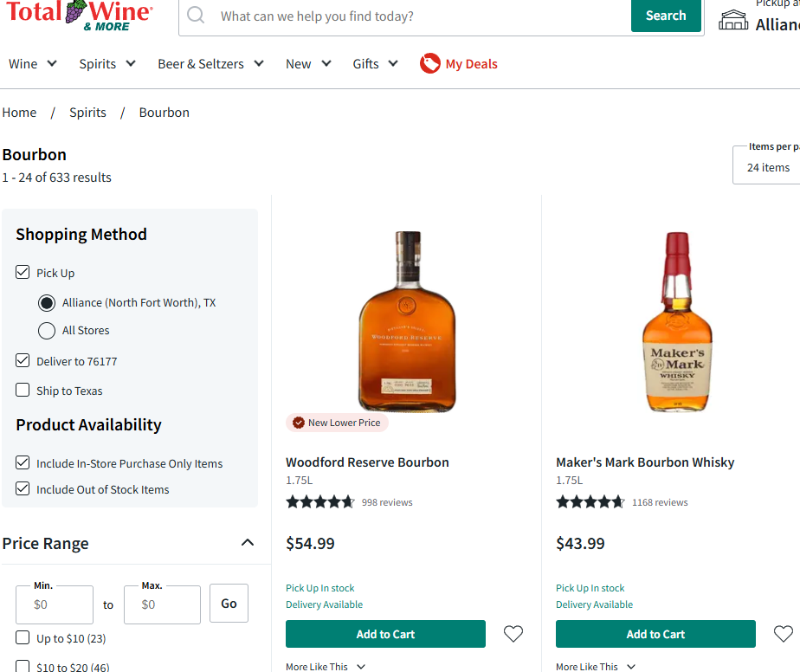This screenshot has width=800, height=672.
Task: Click '1 - 24 of 633 results' text
Action: click(x=56, y=178)
